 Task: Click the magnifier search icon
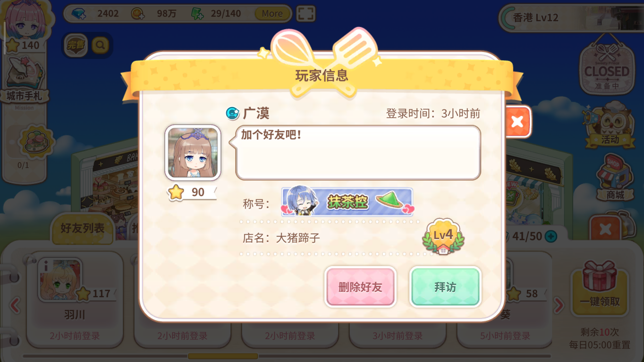100,45
